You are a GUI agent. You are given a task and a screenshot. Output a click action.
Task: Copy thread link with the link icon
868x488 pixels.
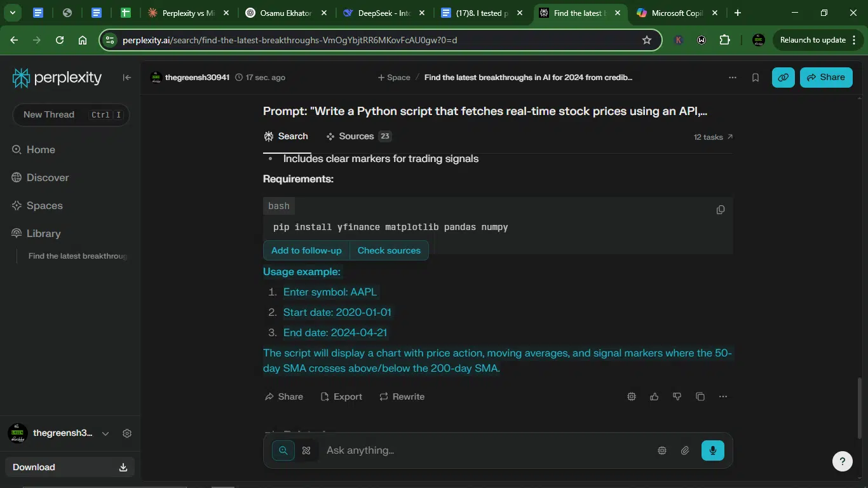(783, 78)
